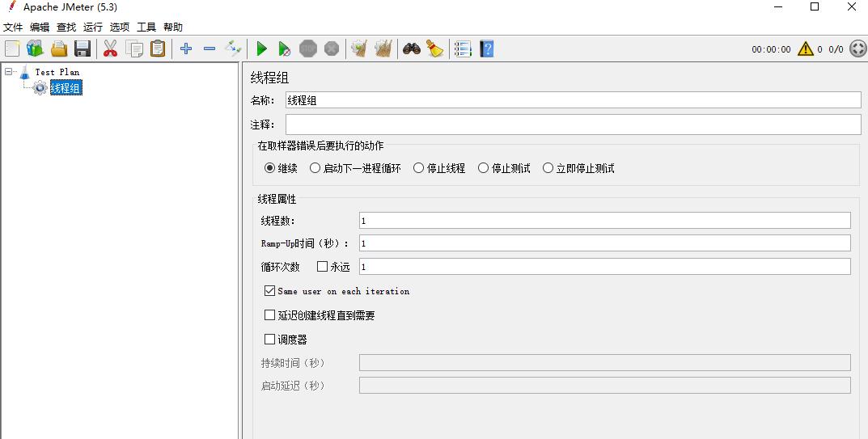Open the 查找 menu
Screen dimensions: 868x439
click(66, 27)
